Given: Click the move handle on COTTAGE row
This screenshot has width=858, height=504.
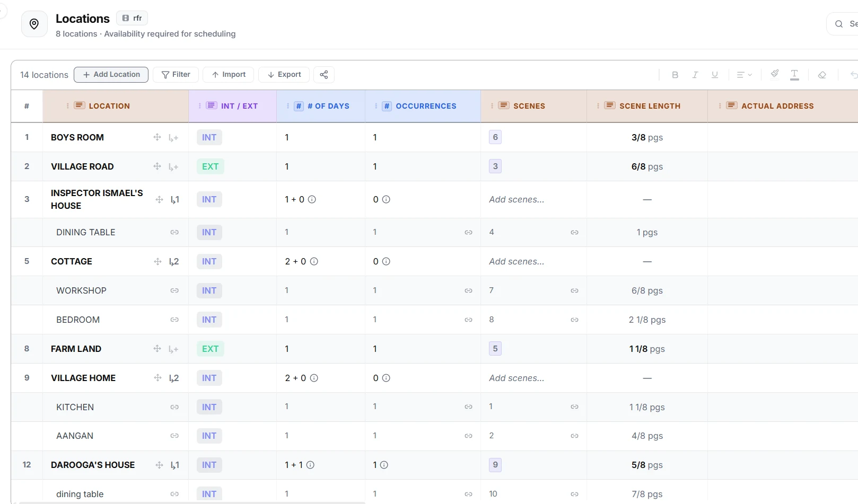Looking at the screenshot, I should [157, 261].
